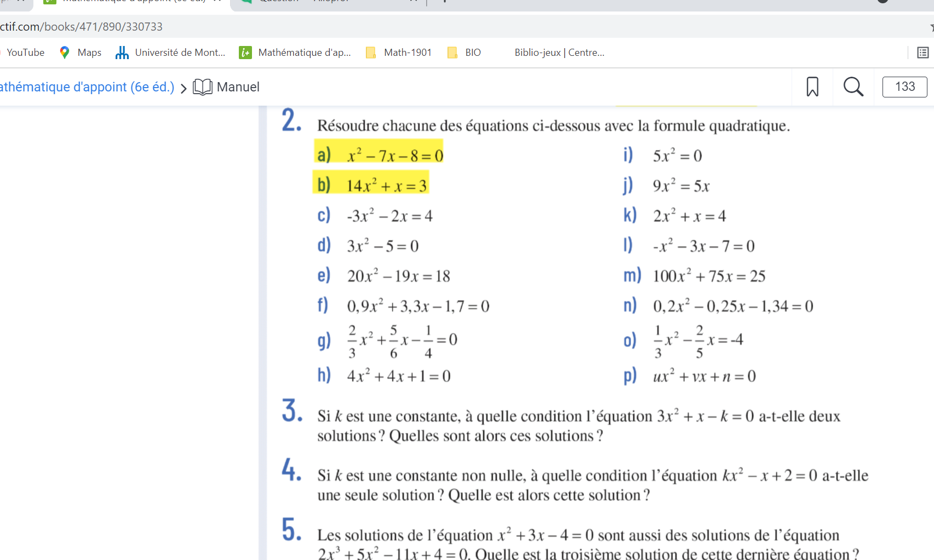Open the YouTube bookmark
The image size is (934, 560).
click(25, 53)
